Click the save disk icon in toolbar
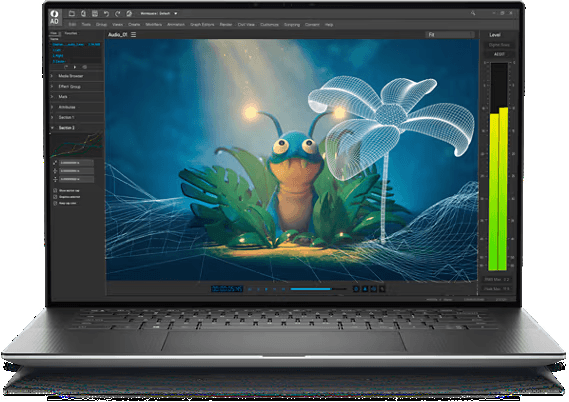 point(95,13)
